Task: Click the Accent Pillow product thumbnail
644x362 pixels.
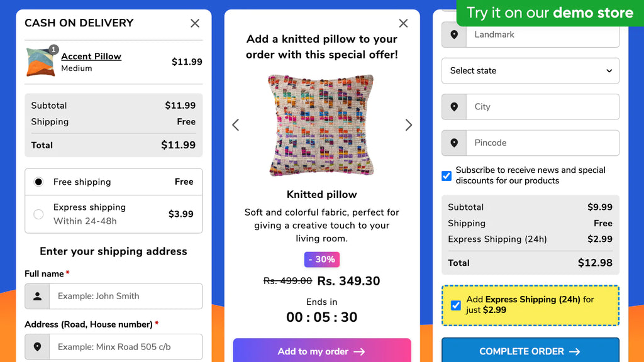Action: (x=41, y=62)
